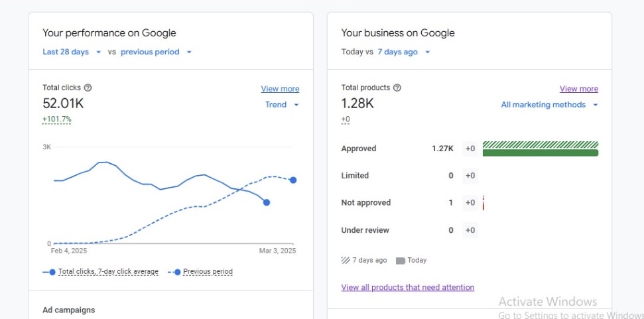Click the +0 badge in Under review row
644x319 pixels.
(470, 230)
